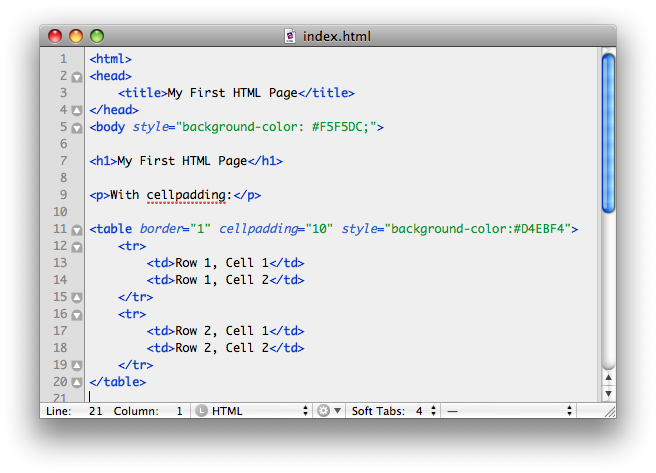This screenshot has width=656, height=473.
Task: Click the fold marker on line 4
Action: coord(77,110)
